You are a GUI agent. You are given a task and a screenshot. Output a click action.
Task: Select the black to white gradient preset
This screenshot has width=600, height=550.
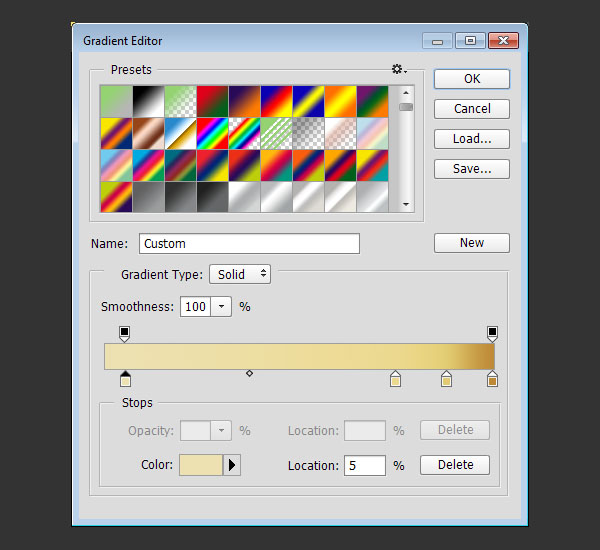tap(148, 101)
